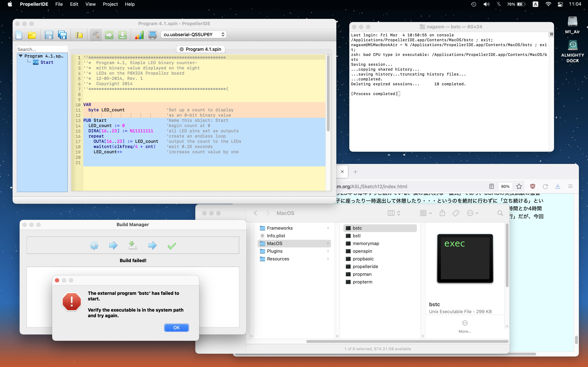Collapse the Program 4.1.spin tree node
This screenshot has height=367, width=588.
click(21, 56)
